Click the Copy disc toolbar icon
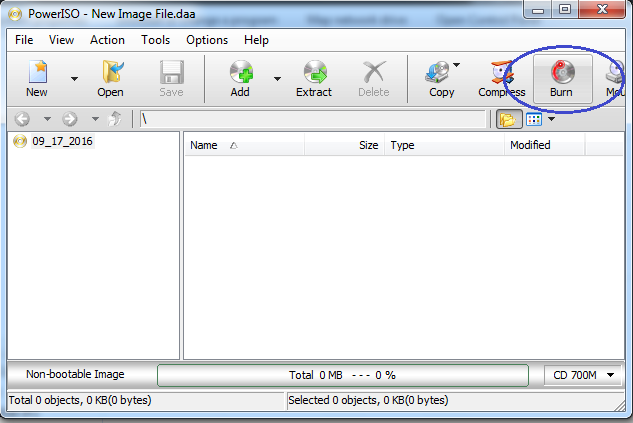The image size is (633, 423). [437, 72]
